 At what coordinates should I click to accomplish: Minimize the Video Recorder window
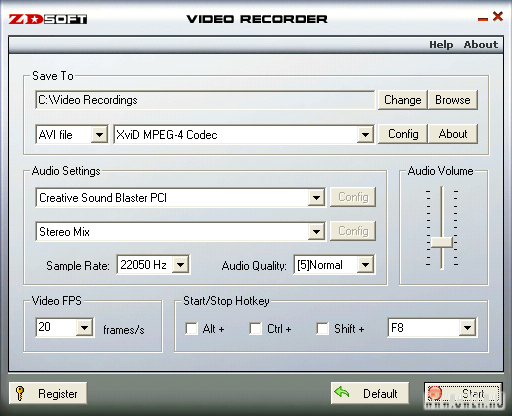click(x=483, y=19)
